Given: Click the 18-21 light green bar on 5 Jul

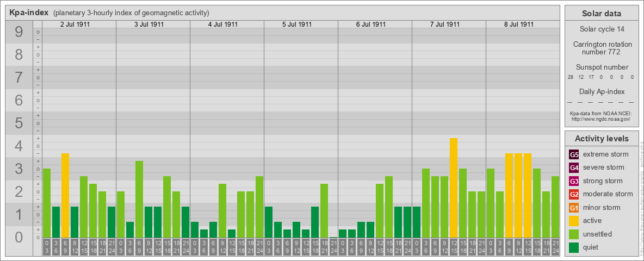Looking at the screenshot, I should 324,210.
